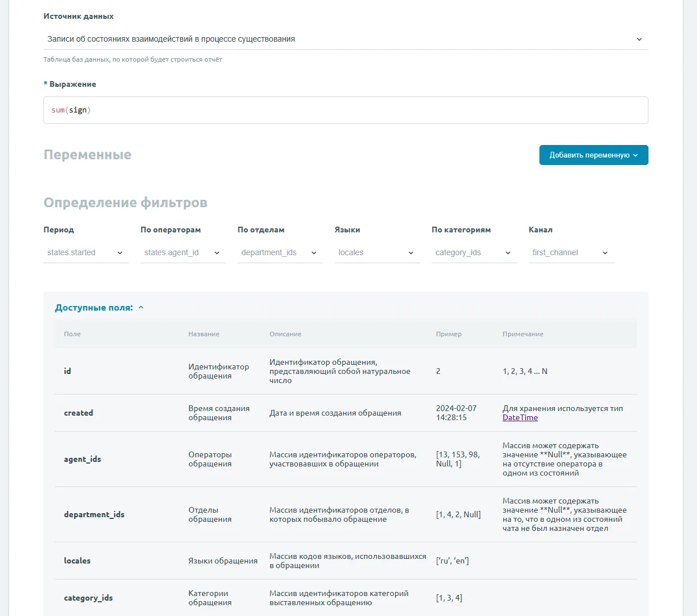Image resolution: width=697 pixels, height=616 pixels.
Task: Open the По категориям filter dropdown
Action: (x=474, y=253)
